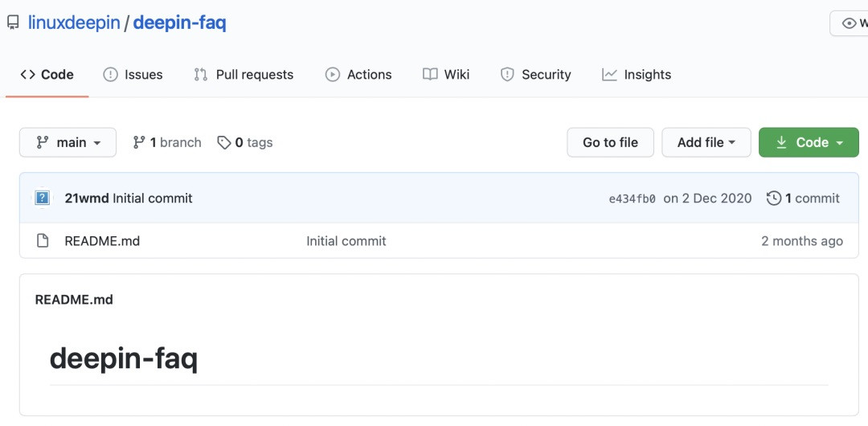
Task: Go to the Pull requests tab
Action: pos(244,75)
